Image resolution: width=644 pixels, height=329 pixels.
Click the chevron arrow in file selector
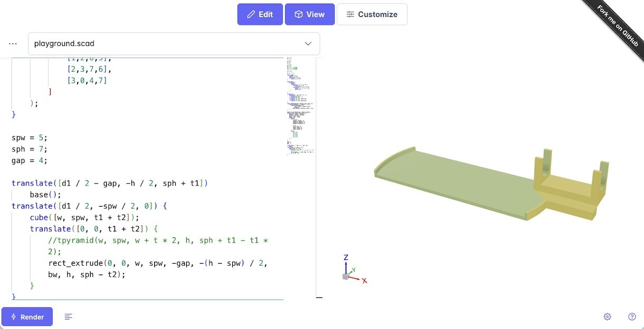click(308, 44)
